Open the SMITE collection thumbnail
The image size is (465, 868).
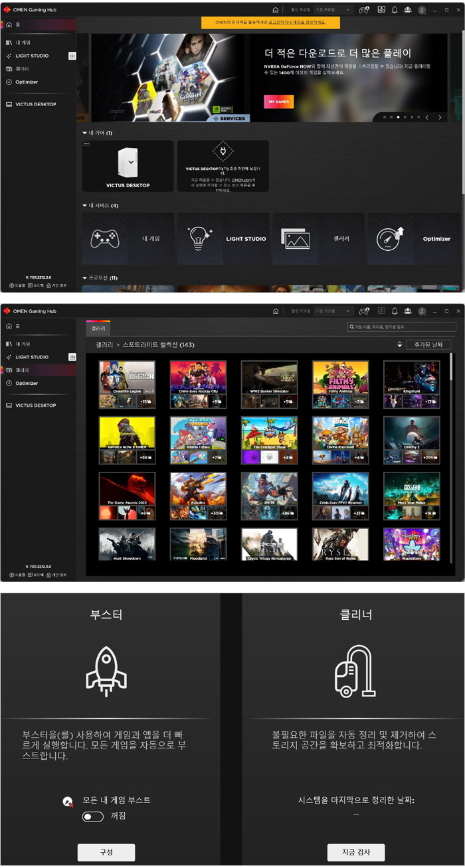tap(269, 496)
